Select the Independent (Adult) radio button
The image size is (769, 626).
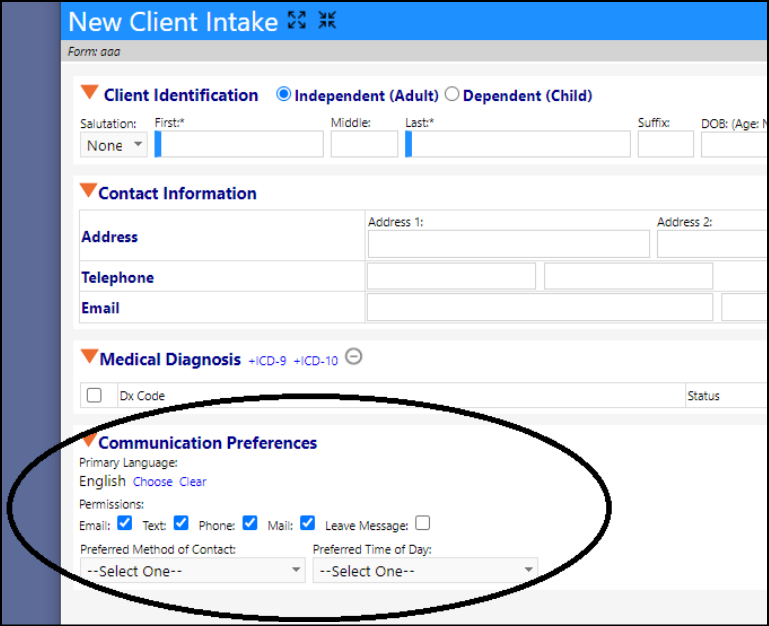283,94
